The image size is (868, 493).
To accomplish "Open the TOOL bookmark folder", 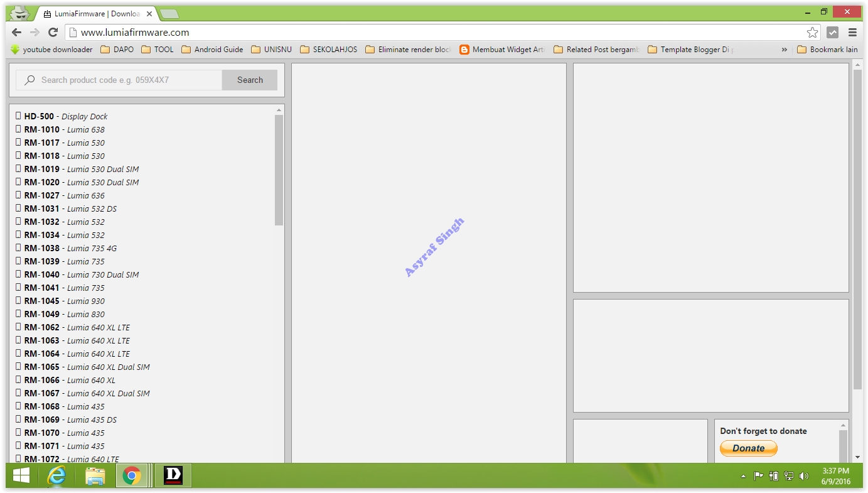I will point(158,50).
